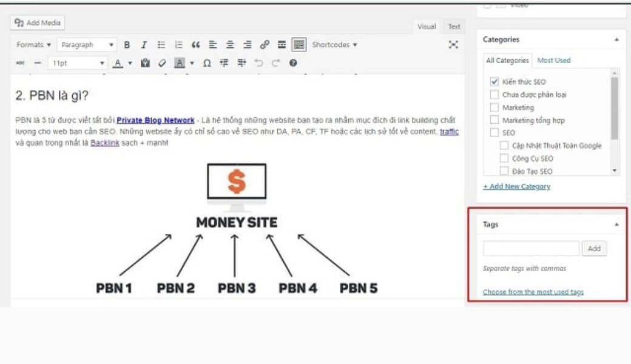Apply italic formatting

pos(144,45)
